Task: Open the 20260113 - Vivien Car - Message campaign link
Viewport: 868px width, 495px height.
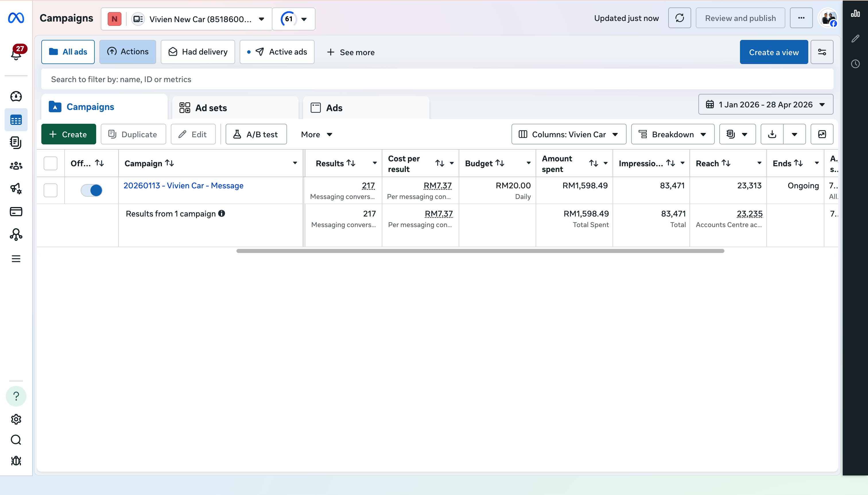Action: pos(183,185)
